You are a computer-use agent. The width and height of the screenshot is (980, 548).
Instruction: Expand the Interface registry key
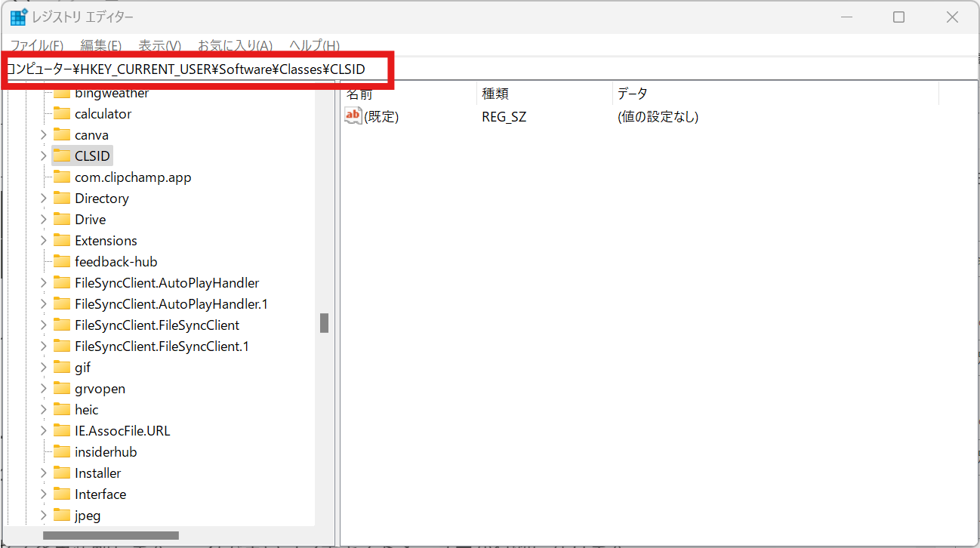click(43, 494)
